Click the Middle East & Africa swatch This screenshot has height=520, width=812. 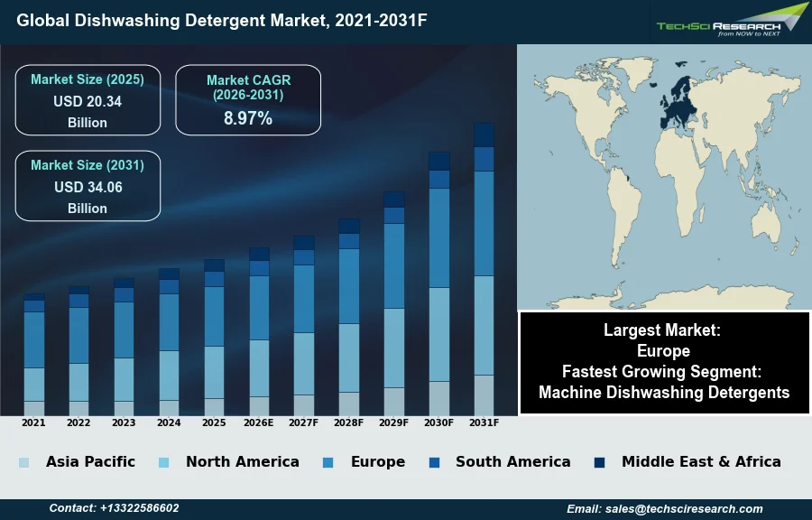(600, 462)
